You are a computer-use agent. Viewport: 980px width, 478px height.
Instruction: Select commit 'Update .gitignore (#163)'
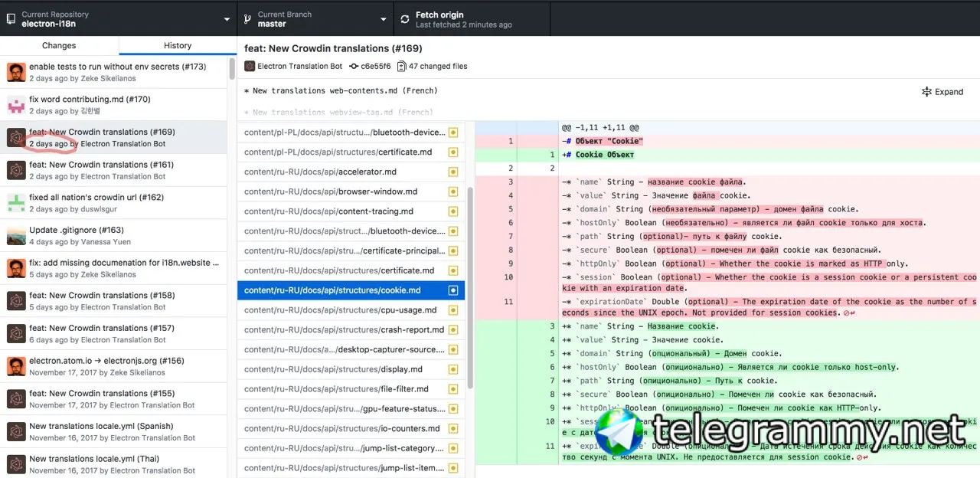113,235
